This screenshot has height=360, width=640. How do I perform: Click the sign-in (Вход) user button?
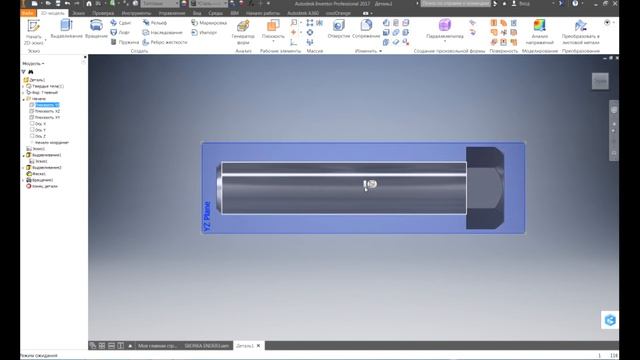tap(521, 3)
